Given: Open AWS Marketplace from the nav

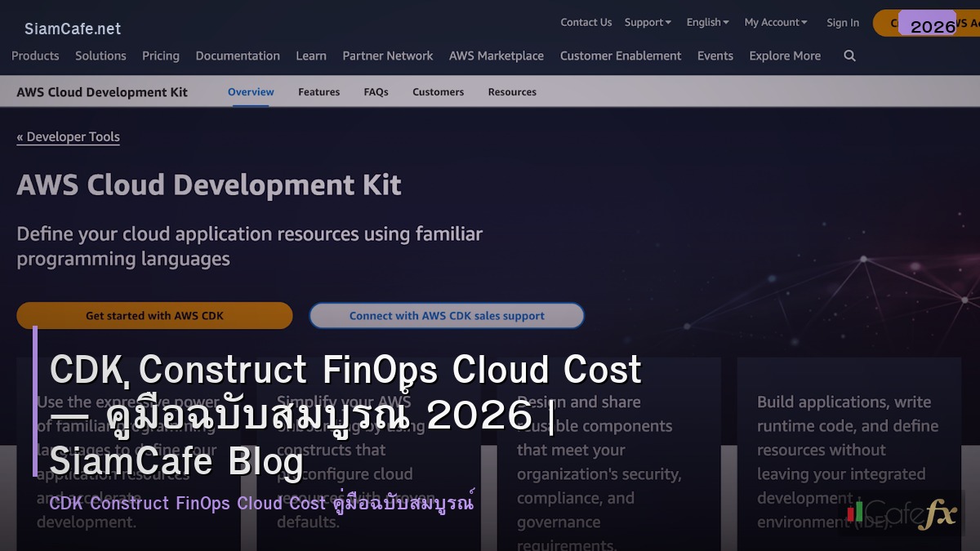Looking at the screenshot, I should pyautogui.click(x=496, y=56).
